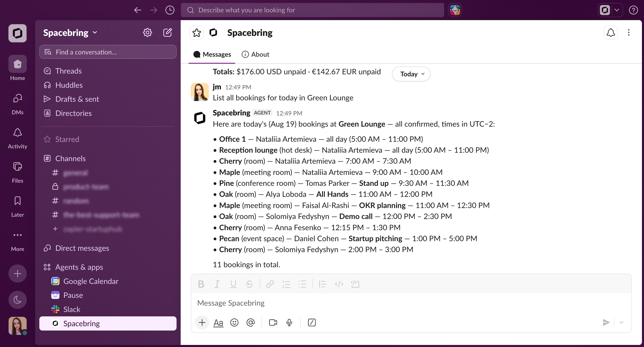Click the round plus create button in rail

pyautogui.click(x=18, y=274)
